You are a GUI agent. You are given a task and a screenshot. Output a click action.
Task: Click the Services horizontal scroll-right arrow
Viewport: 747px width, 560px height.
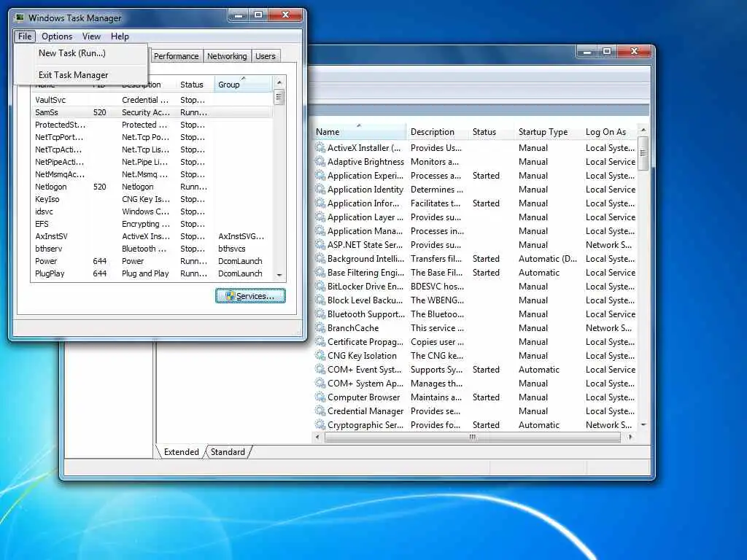630,437
